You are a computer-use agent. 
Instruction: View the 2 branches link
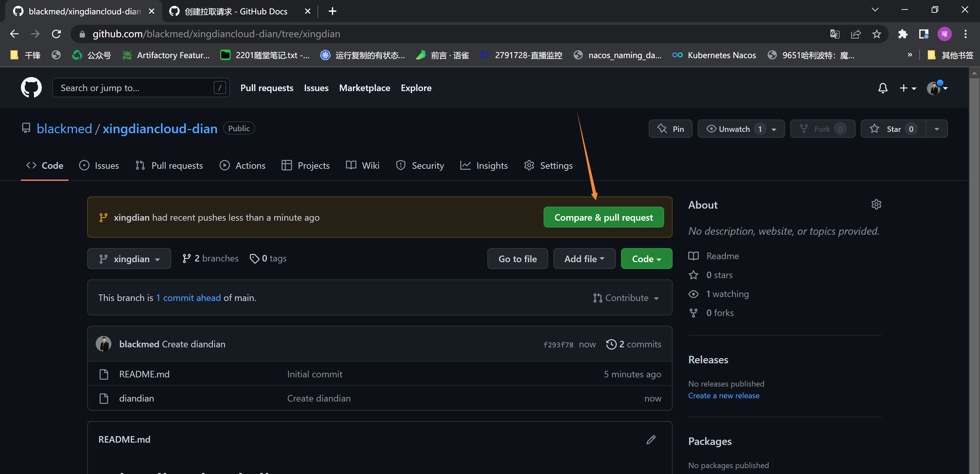(x=210, y=259)
